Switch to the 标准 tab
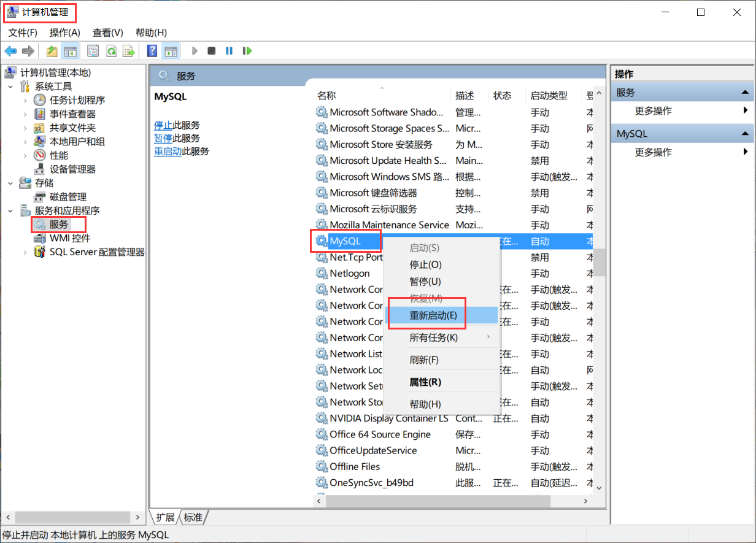The image size is (756, 543). (x=193, y=517)
